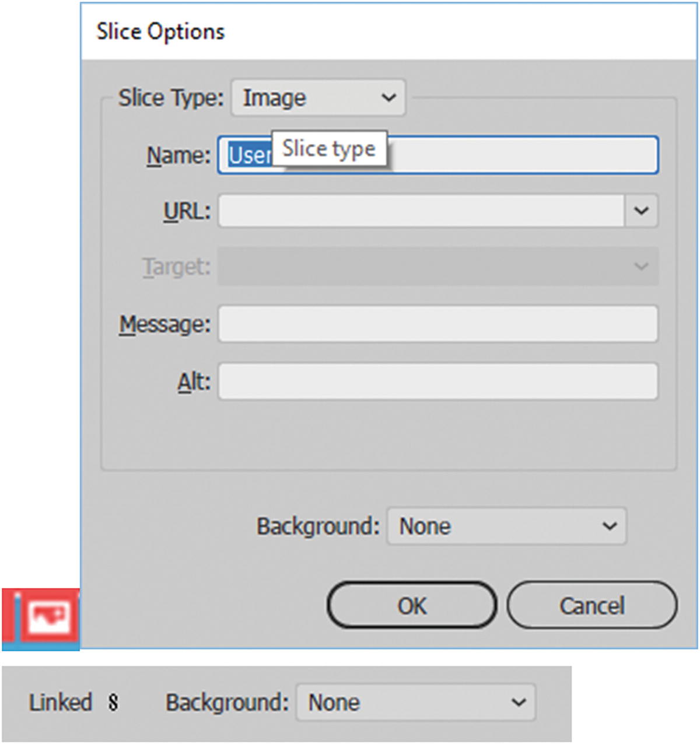Click the Message label text

164,324
